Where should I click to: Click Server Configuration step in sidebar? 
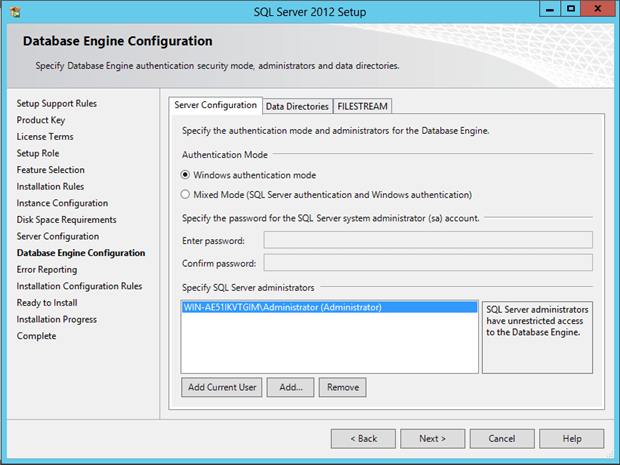pyautogui.click(x=58, y=236)
